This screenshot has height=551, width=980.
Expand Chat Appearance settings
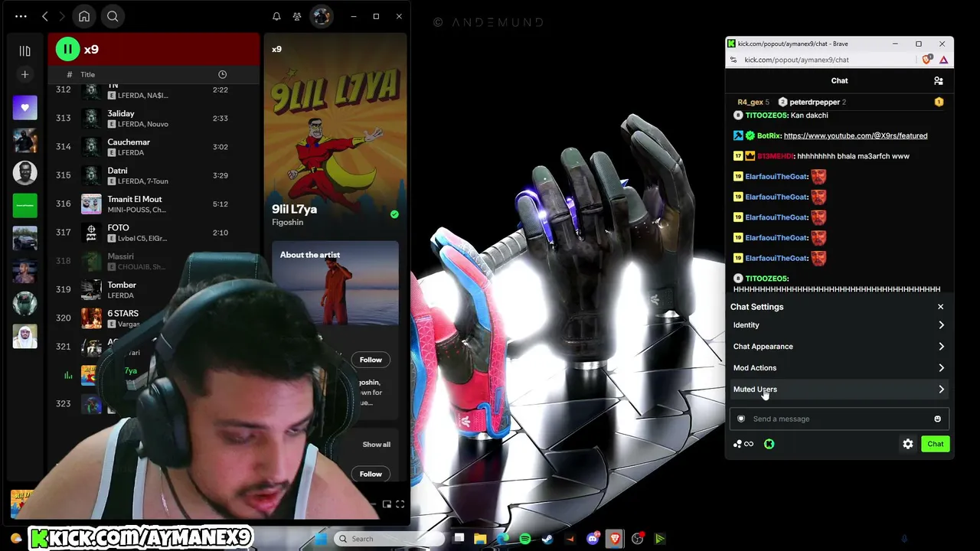click(838, 347)
